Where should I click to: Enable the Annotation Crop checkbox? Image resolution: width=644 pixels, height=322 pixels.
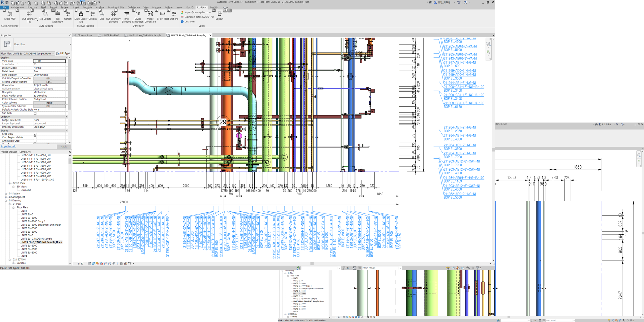(x=35, y=141)
